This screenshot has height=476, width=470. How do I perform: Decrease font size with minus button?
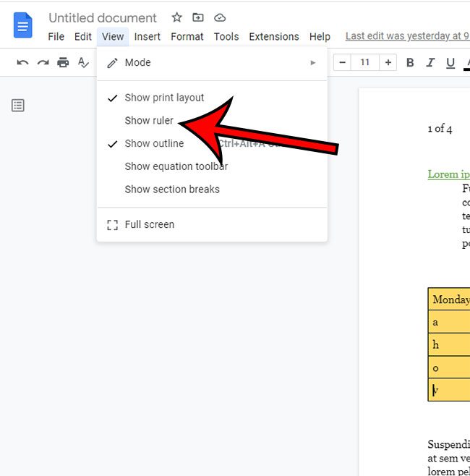(342, 63)
